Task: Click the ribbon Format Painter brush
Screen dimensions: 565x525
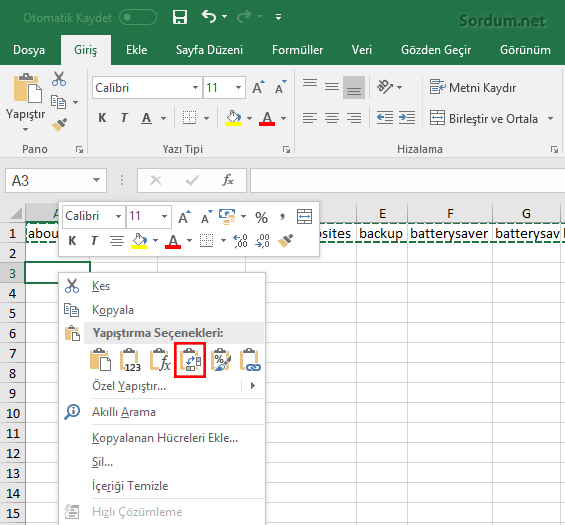Action: point(59,125)
